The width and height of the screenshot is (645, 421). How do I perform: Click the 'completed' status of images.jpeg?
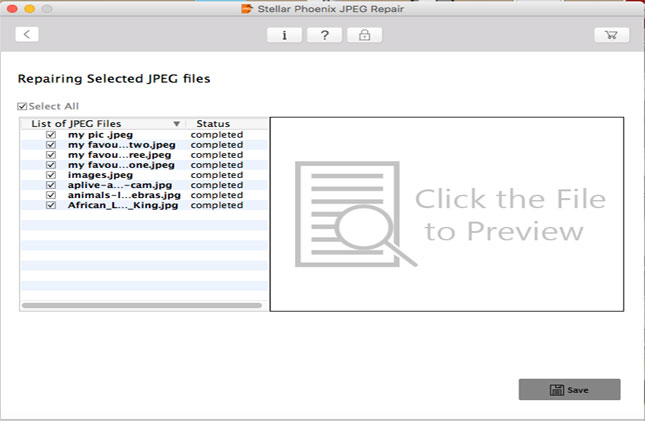(217, 175)
